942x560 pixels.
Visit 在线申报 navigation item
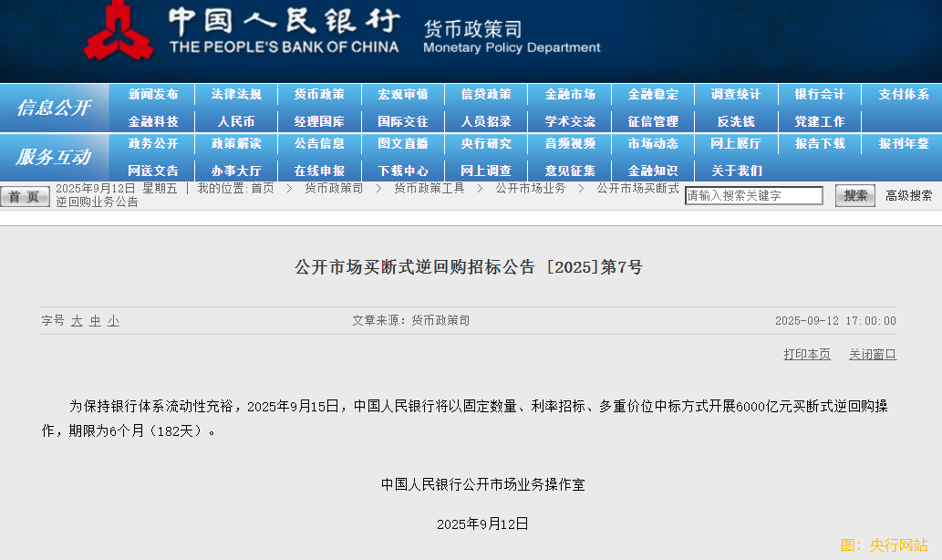319,171
